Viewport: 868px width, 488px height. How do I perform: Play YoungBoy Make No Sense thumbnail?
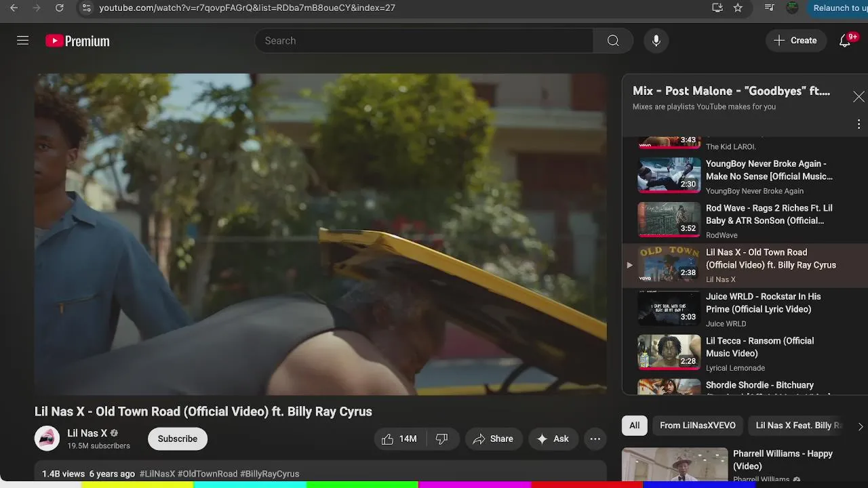click(x=669, y=175)
